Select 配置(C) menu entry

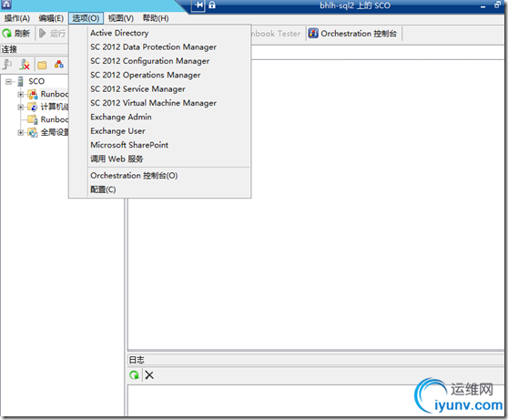click(x=160, y=190)
